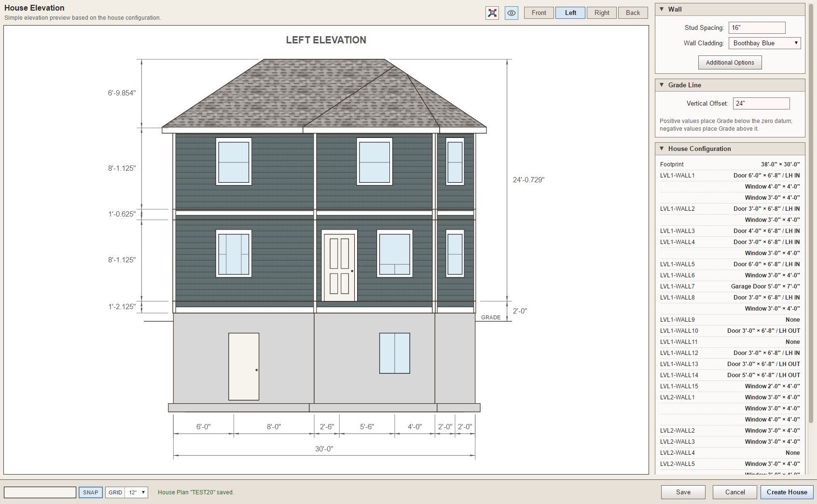Click the LEFT ELEVATION title
Image resolution: width=817 pixels, height=504 pixels.
coord(326,40)
